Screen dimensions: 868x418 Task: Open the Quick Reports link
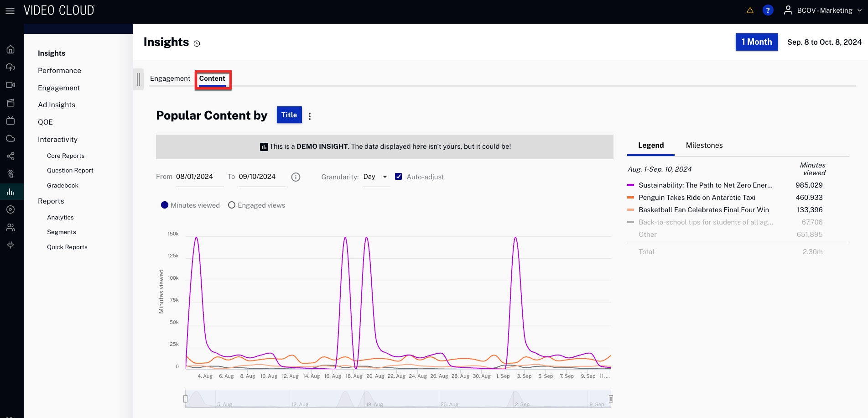click(x=67, y=247)
